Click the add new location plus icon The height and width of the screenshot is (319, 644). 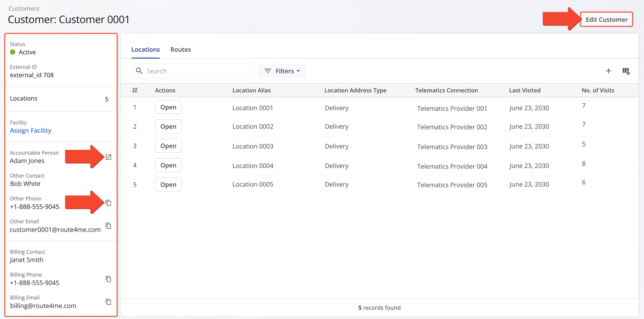609,71
